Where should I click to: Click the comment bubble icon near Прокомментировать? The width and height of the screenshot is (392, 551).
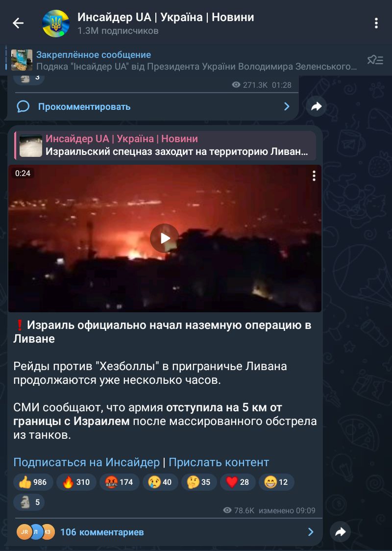[x=23, y=106]
